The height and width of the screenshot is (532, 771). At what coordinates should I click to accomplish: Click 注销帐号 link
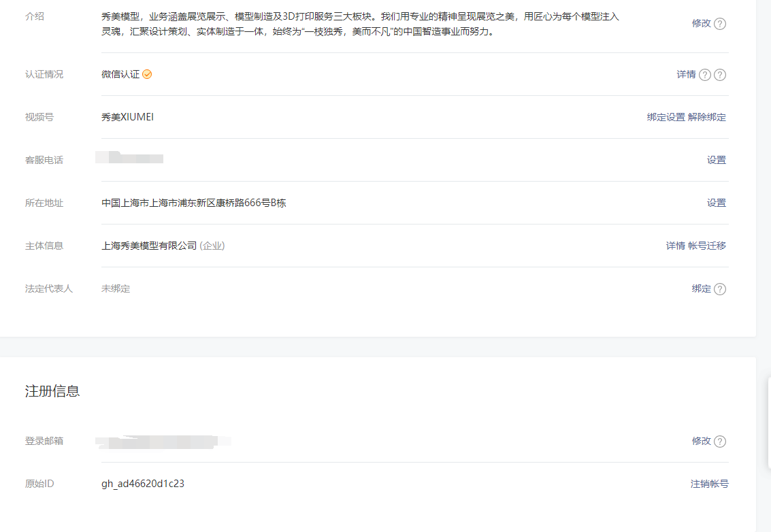point(710,484)
